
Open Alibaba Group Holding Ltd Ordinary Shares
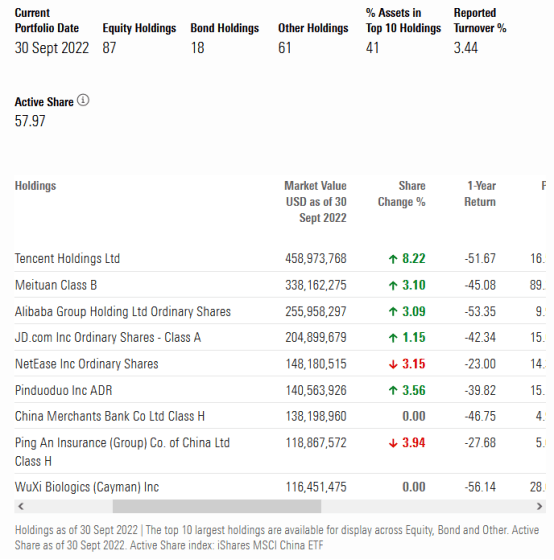(x=123, y=311)
